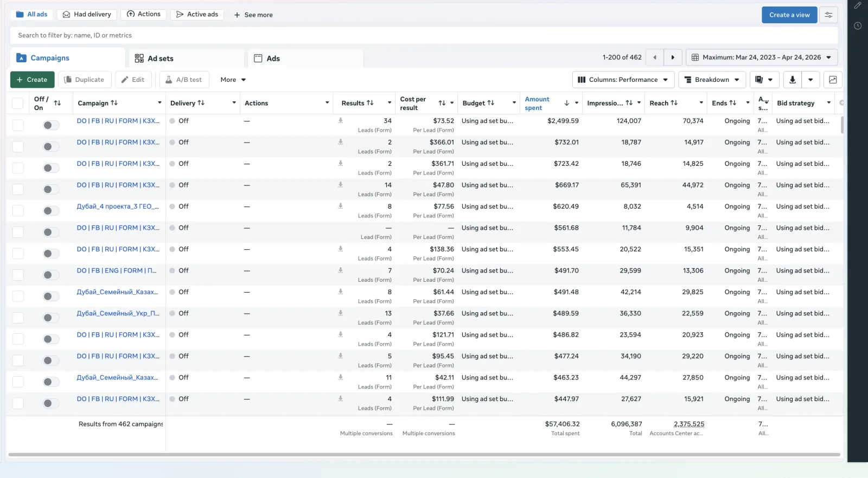Click See more to add views
This screenshot has height=478, width=868.
[x=253, y=15]
